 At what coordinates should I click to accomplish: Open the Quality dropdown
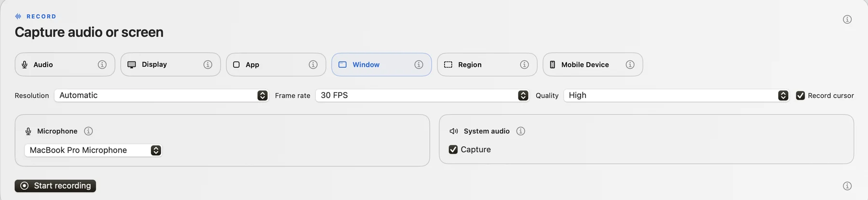(676, 95)
